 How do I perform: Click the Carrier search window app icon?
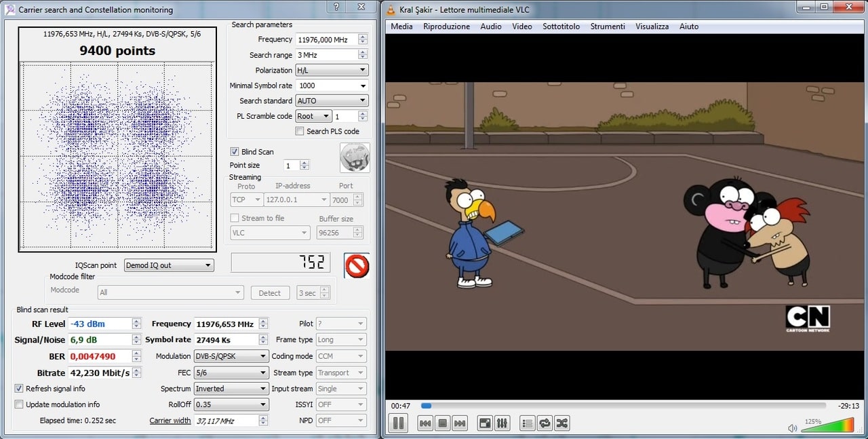[x=10, y=9]
